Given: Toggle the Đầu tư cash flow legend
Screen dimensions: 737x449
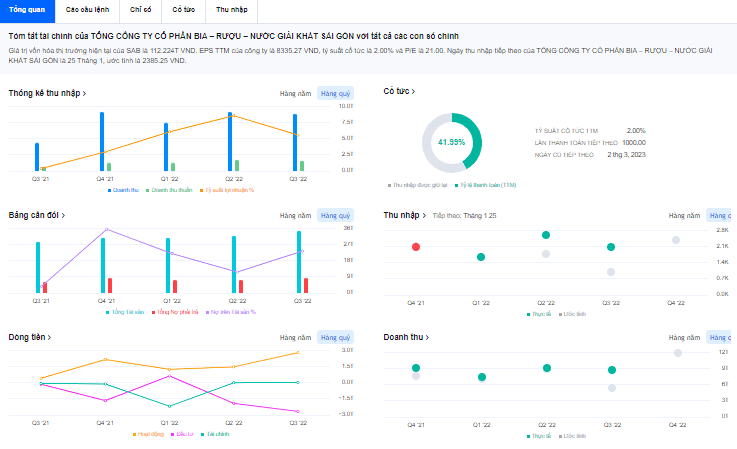Looking at the screenshot, I should tap(182, 434).
